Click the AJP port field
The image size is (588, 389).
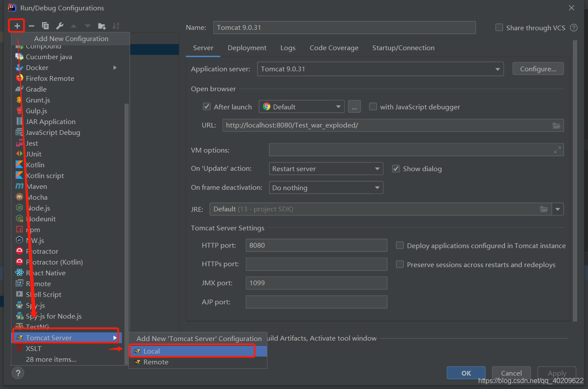tap(316, 302)
